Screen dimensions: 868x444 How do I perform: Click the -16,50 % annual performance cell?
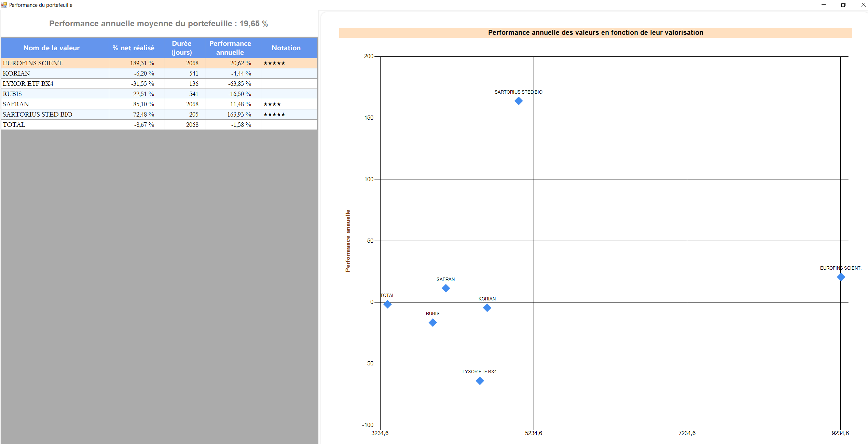(234, 94)
